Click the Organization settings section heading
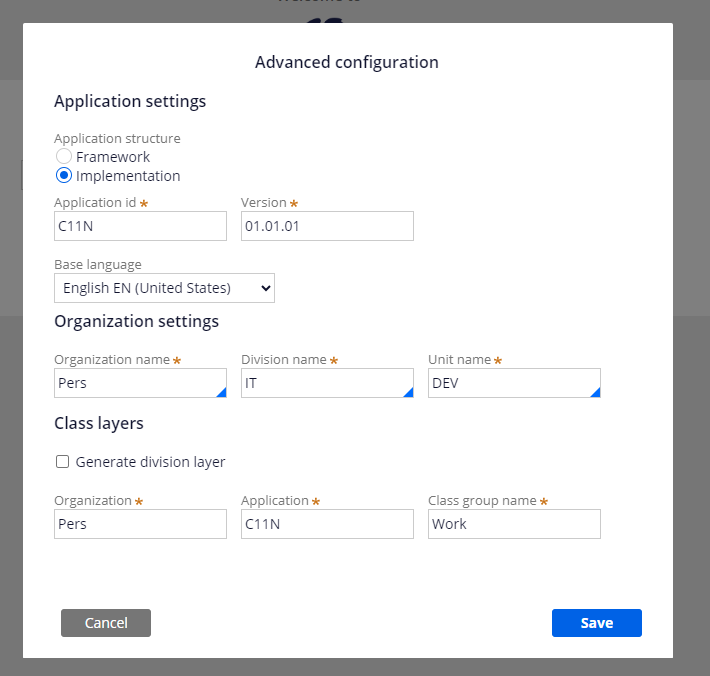 coord(136,321)
